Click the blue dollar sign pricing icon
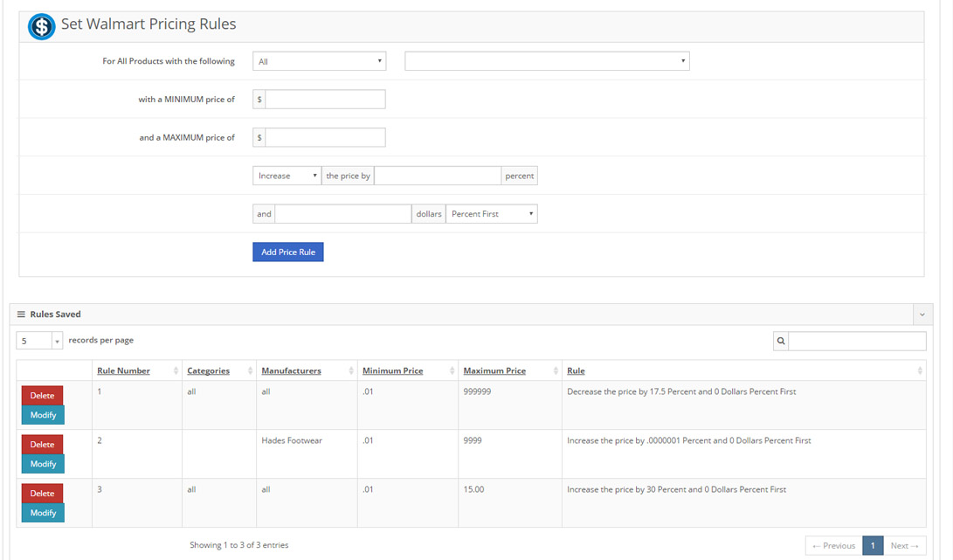Viewport: 953px width, 560px height. (41, 26)
